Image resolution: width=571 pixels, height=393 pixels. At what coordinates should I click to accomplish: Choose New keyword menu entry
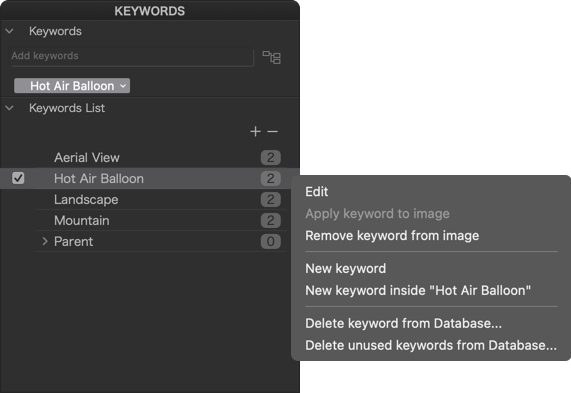345,268
